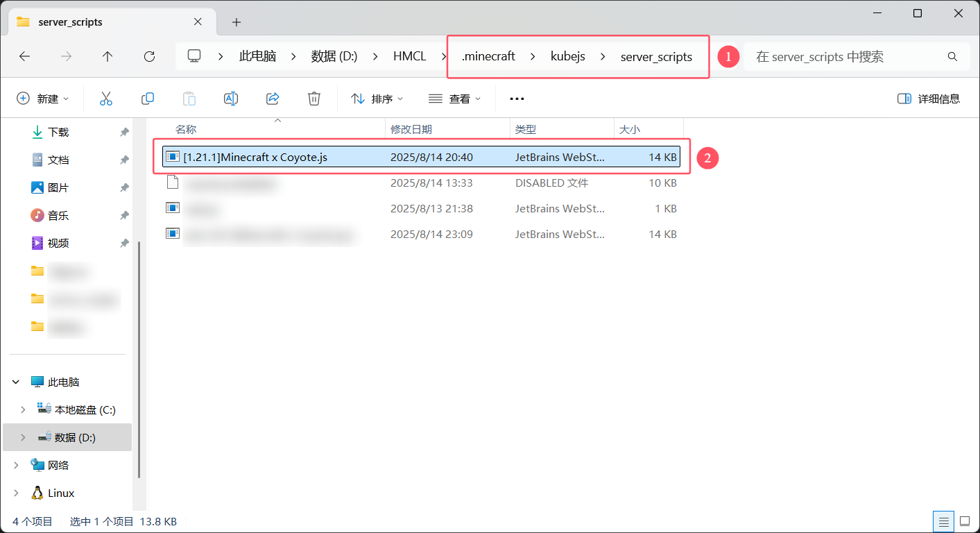Click .minecraft in the address bar
980x533 pixels.
[x=488, y=57]
